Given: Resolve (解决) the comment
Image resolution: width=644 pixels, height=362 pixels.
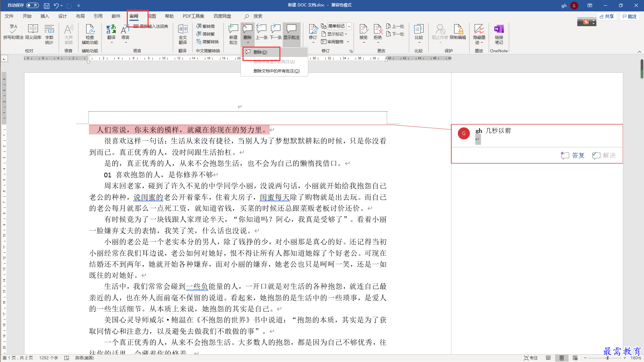Looking at the screenshot, I should click(x=604, y=155).
